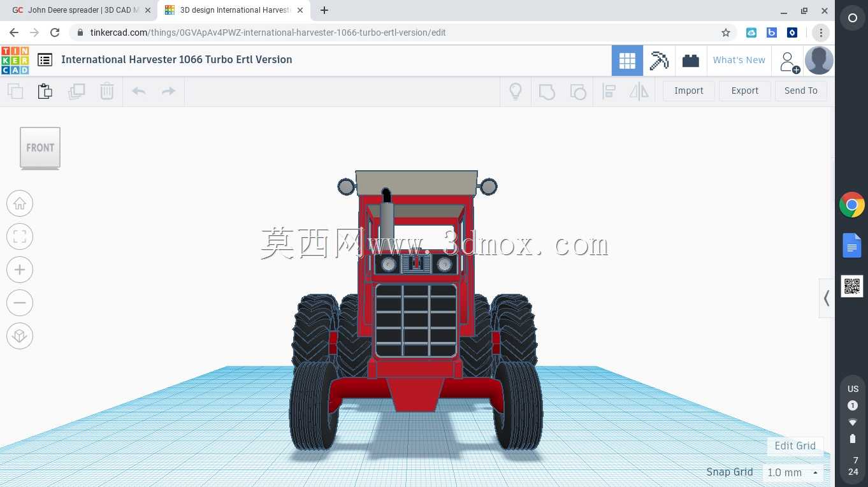Click the cloud extension icon

pos(751,33)
